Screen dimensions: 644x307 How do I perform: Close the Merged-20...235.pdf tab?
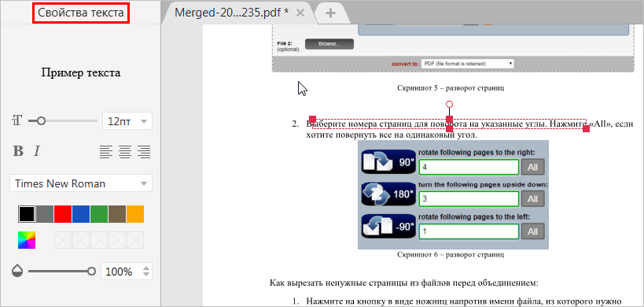pos(300,13)
